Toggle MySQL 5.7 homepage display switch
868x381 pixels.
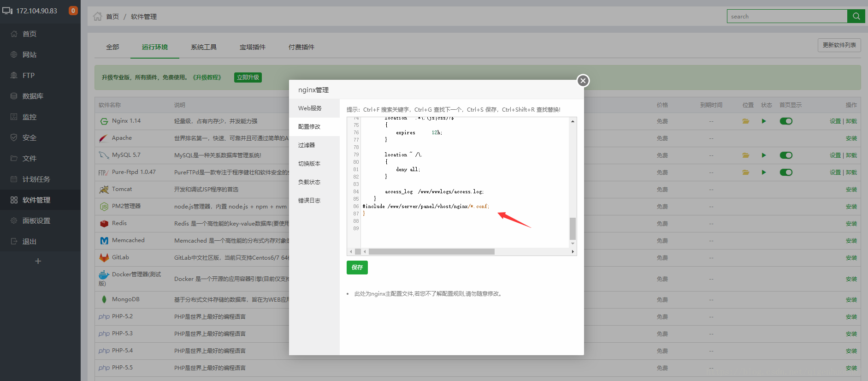pos(786,155)
